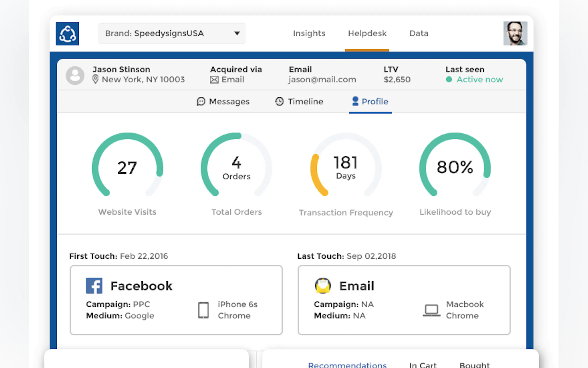Image resolution: width=588 pixels, height=368 pixels.
Task: Click Jason Stinson's gray avatar icon
Action: pos(75,76)
